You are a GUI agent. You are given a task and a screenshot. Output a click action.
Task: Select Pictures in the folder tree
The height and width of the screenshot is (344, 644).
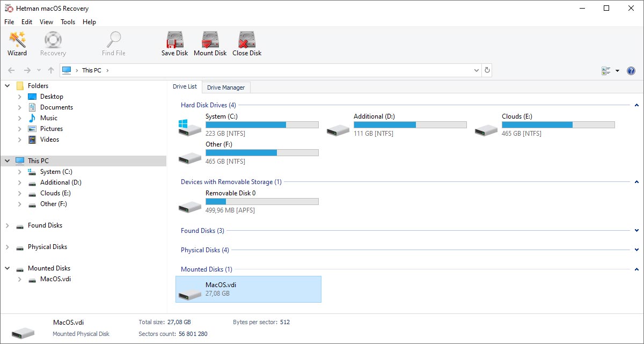pyautogui.click(x=52, y=129)
